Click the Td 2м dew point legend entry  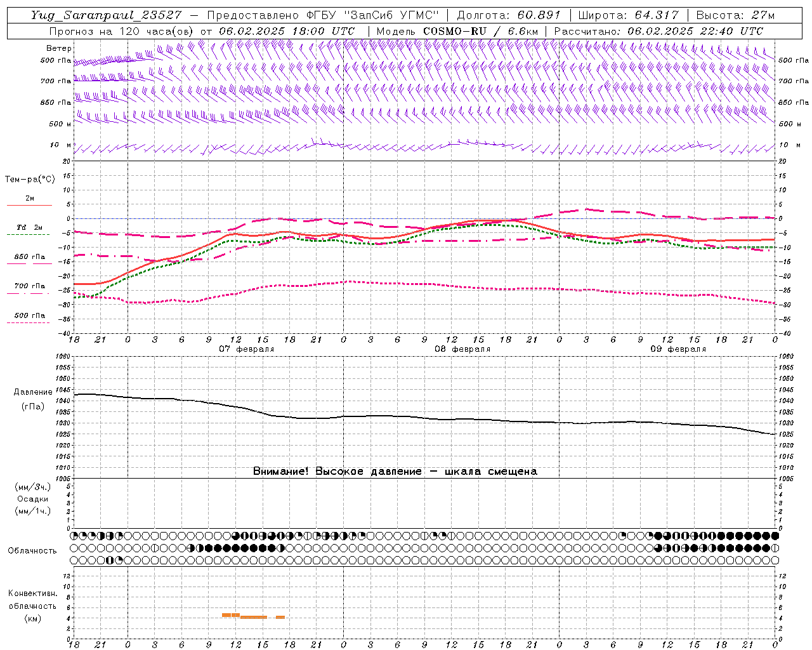click(29, 228)
